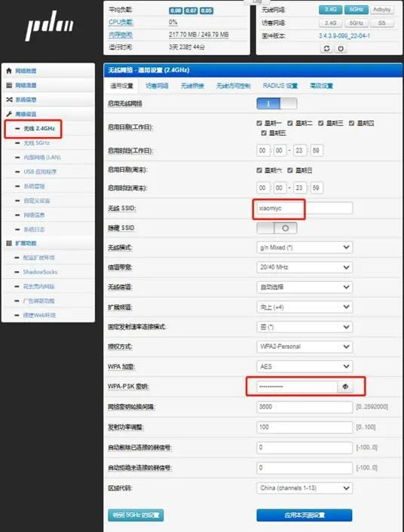Toggle the 隐藏 SSID switch
The image size is (404, 532).
click(277, 228)
